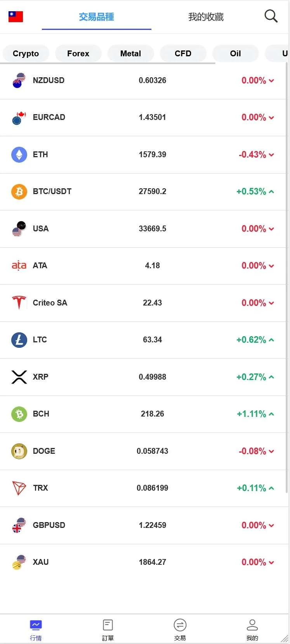Viewport: 290px width, 644px height.
Task: Click the Litecoin logo icon
Action: (19, 340)
